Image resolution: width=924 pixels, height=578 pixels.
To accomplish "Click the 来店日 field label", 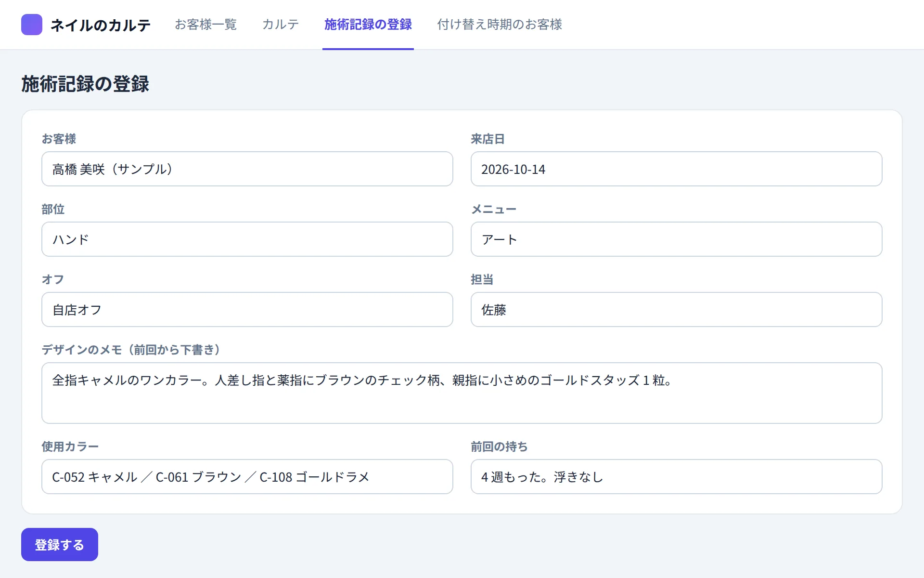I will (488, 139).
